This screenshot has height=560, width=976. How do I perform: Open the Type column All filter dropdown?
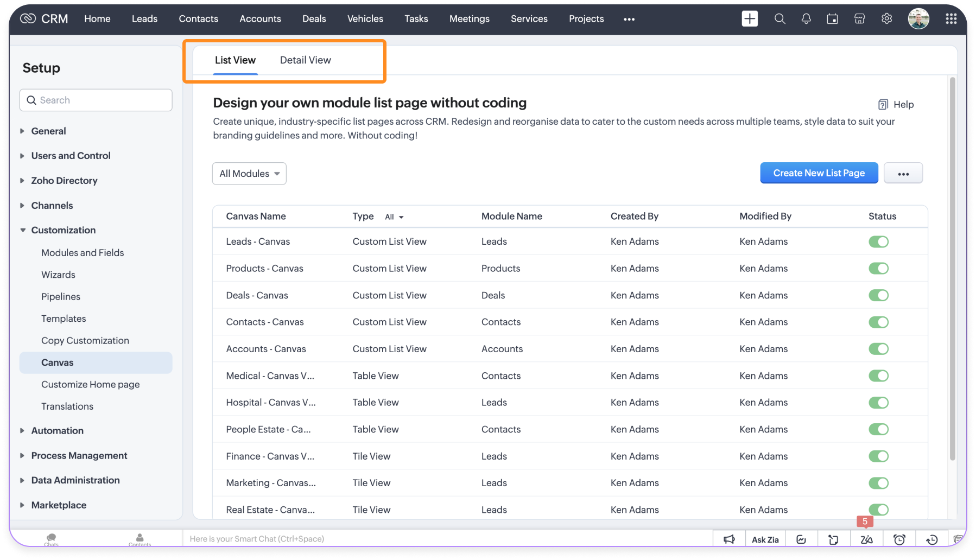point(394,217)
